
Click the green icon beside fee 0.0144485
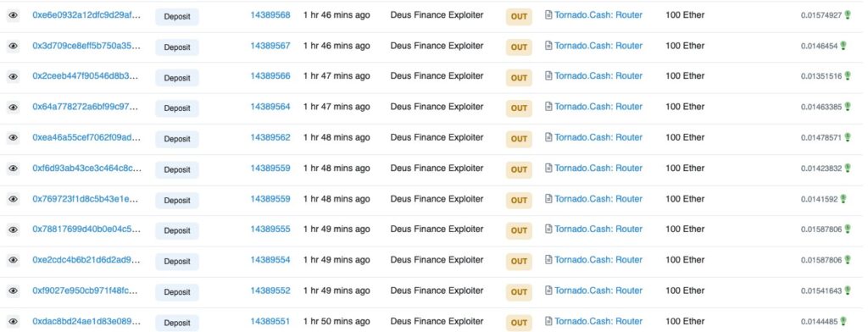tap(843, 321)
